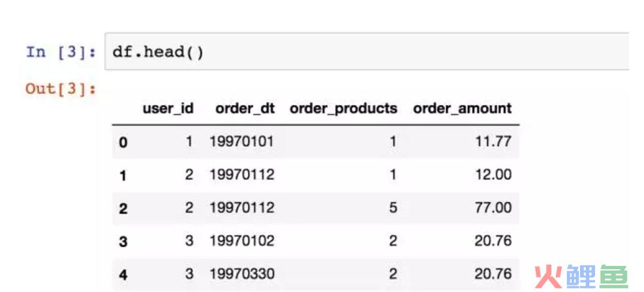Select row index 1 label
This screenshot has height=292, width=644.
tap(123, 175)
